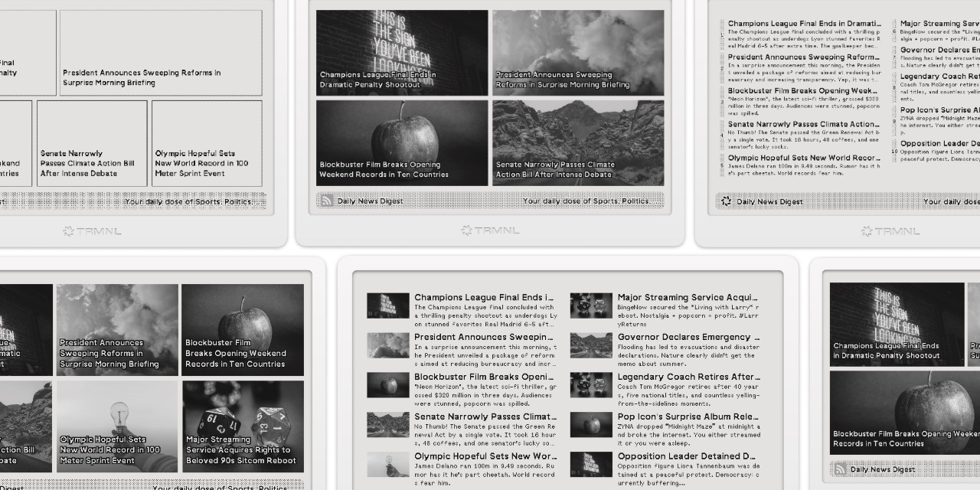Click the 'Coach Tom McGregor retires' summary in the thumbnail list

pyautogui.click(x=688, y=394)
